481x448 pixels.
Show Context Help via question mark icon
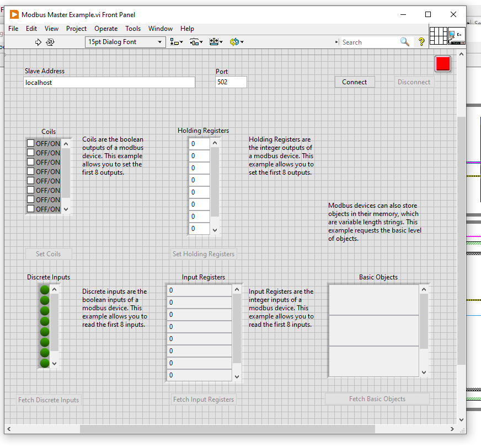(x=421, y=42)
